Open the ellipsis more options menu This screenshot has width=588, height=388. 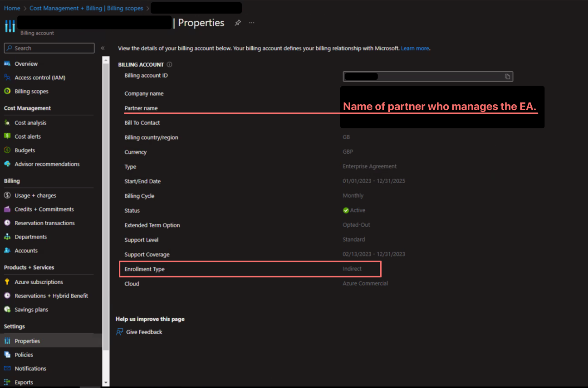point(252,23)
